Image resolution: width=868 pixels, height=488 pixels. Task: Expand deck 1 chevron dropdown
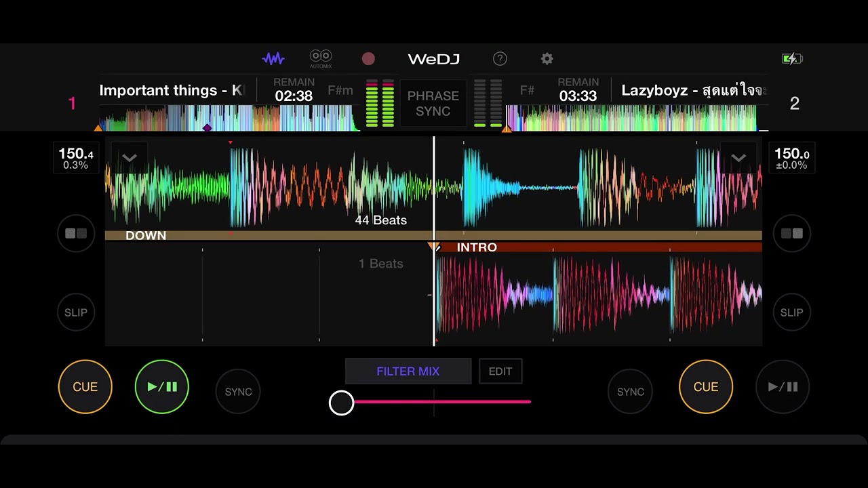[130, 158]
